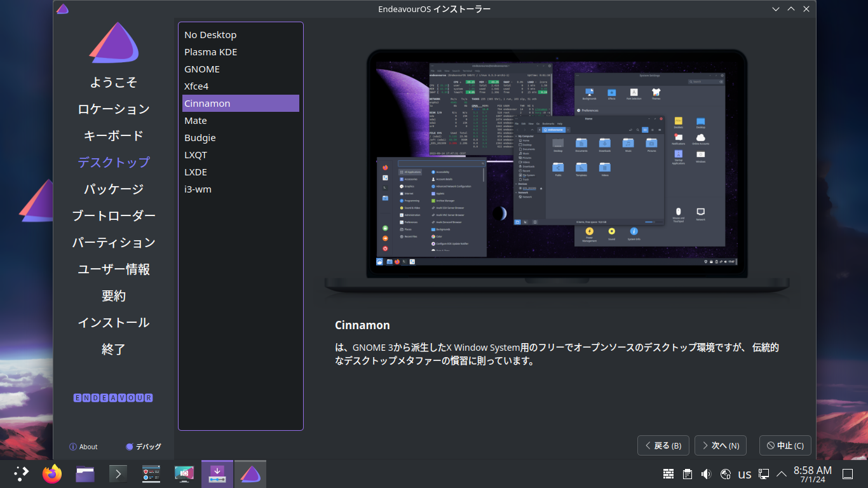Click the window title bar app icon
Screen dimensions: 868x488
[62, 9]
